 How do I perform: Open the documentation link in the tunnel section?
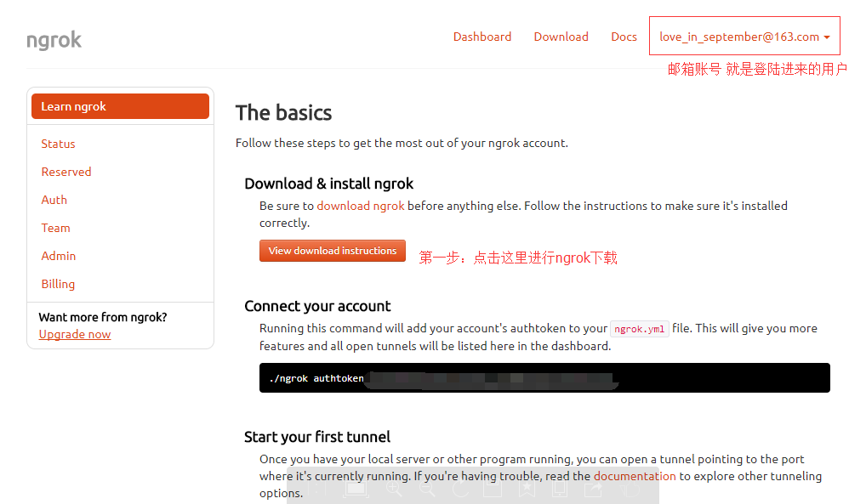(635, 477)
